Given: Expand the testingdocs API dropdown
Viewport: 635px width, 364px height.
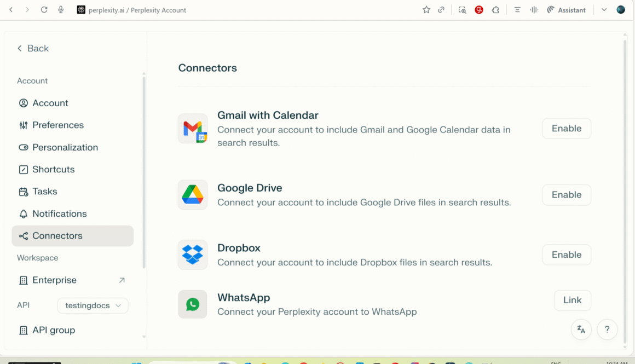Looking at the screenshot, I should coord(93,305).
